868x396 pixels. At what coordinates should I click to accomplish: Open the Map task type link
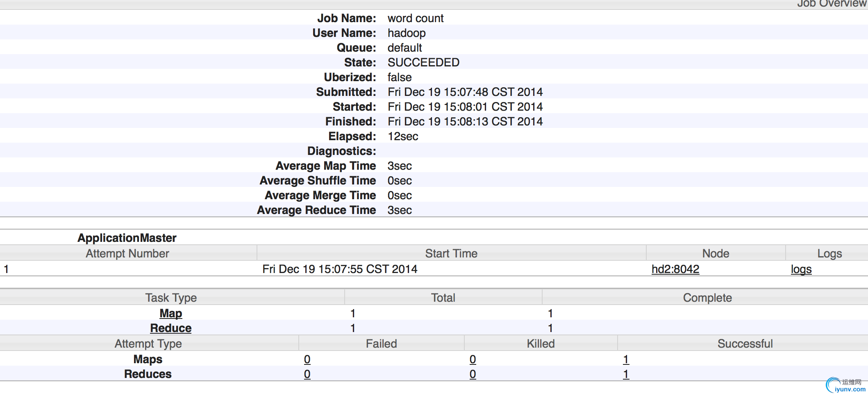(x=171, y=314)
